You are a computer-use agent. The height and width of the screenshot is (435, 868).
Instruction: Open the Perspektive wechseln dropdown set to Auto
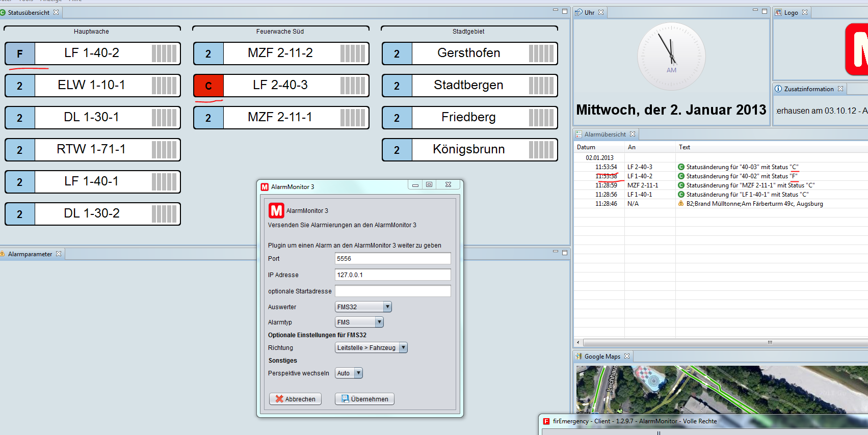tap(358, 373)
